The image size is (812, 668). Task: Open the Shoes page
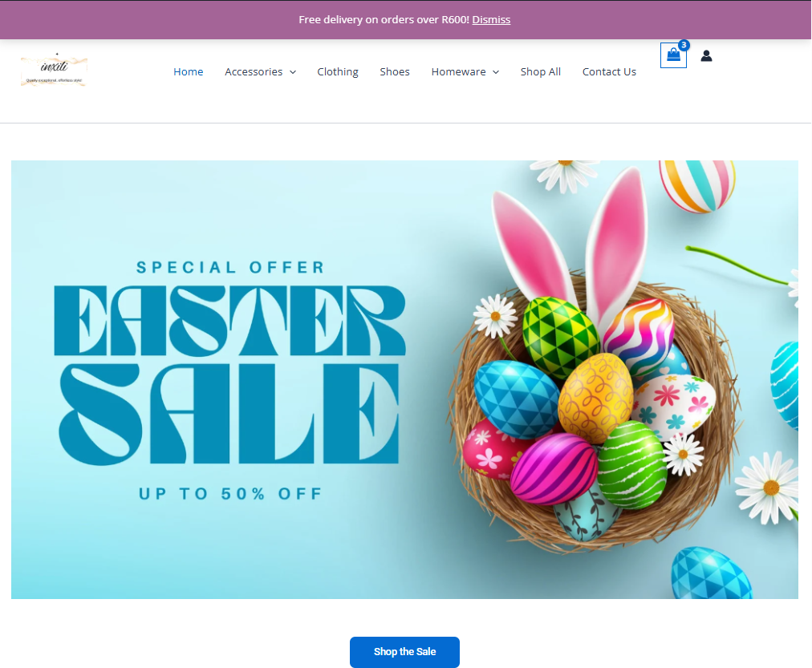pos(395,72)
